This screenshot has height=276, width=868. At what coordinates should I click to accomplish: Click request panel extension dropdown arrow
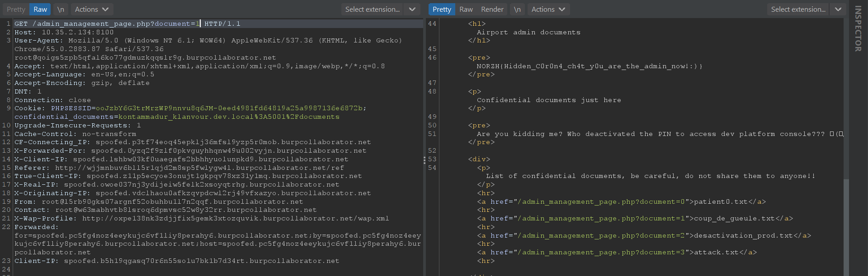click(412, 9)
